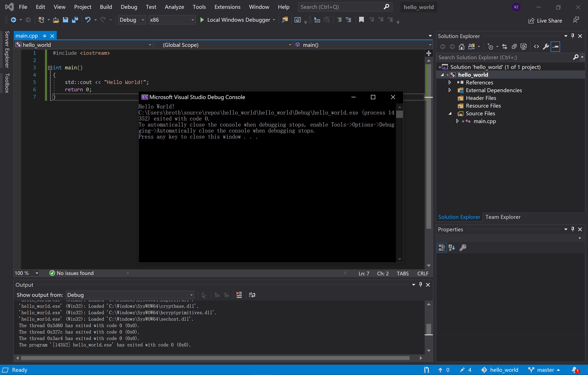588x375 pixels.
Task: Click the Uncomment selected lines icon
Action: pos(348,20)
